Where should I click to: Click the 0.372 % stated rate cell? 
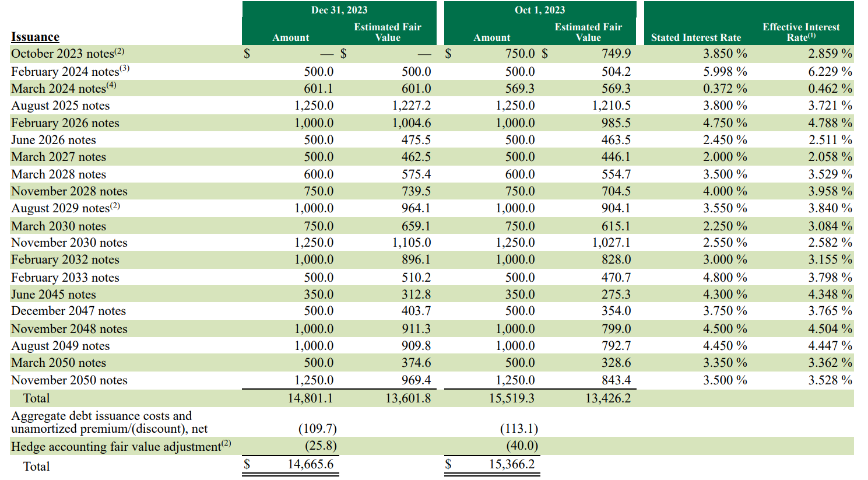(x=725, y=88)
